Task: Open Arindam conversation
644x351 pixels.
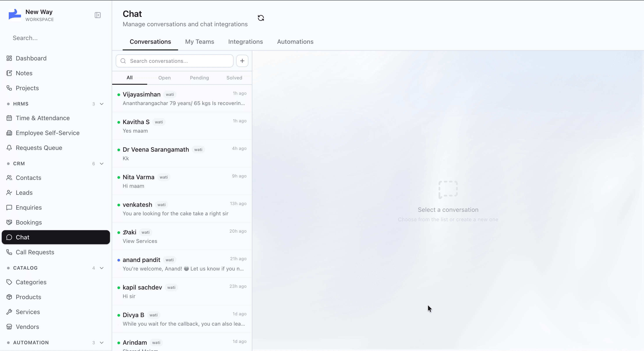Action: 182,342
